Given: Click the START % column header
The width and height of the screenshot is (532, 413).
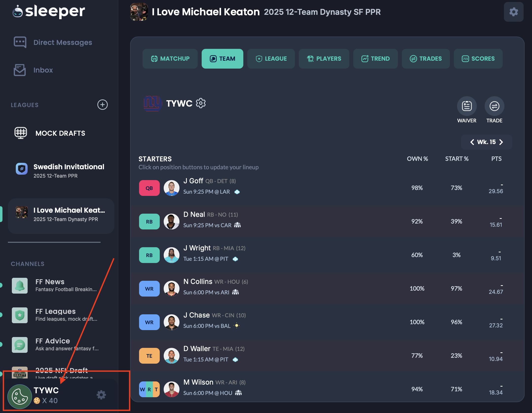Looking at the screenshot, I should tap(457, 159).
